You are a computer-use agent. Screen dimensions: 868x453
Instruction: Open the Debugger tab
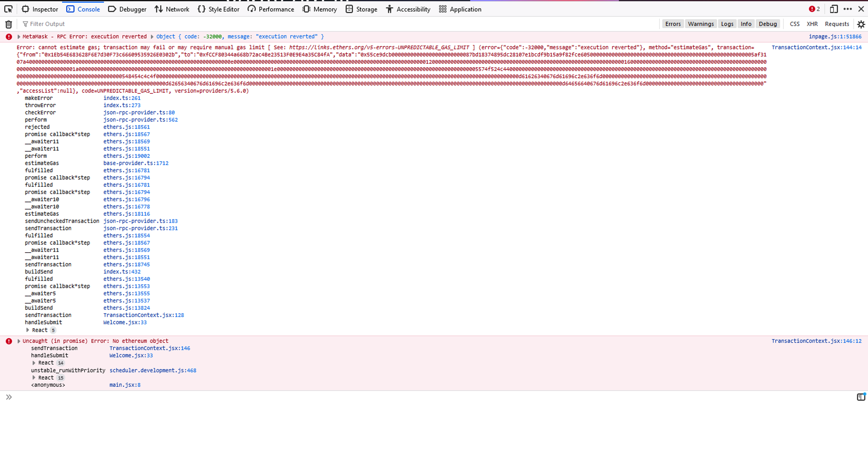[127, 9]
